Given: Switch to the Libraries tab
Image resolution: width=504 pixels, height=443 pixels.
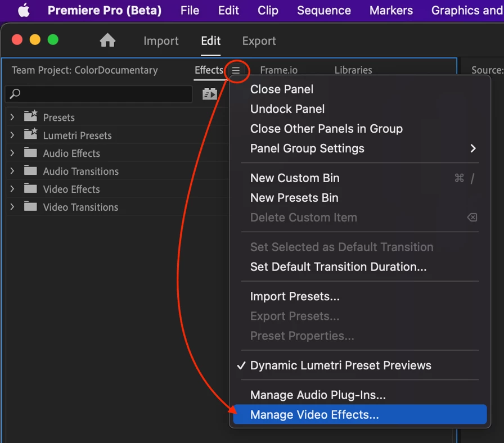Looking at the screenshot, I should point(353,70).
